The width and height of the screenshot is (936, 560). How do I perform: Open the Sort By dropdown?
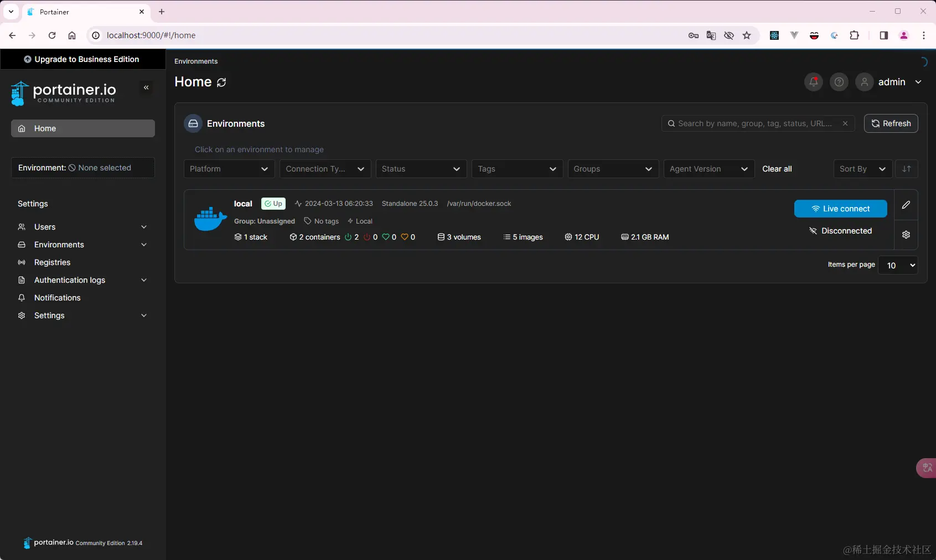(863, 169)
